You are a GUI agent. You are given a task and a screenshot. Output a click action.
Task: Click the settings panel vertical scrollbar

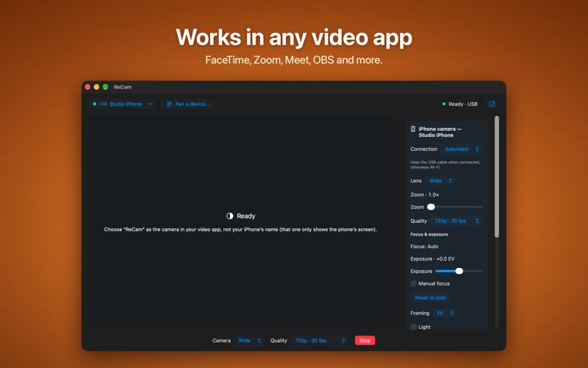pyautogui.click(x=497, y=177)
